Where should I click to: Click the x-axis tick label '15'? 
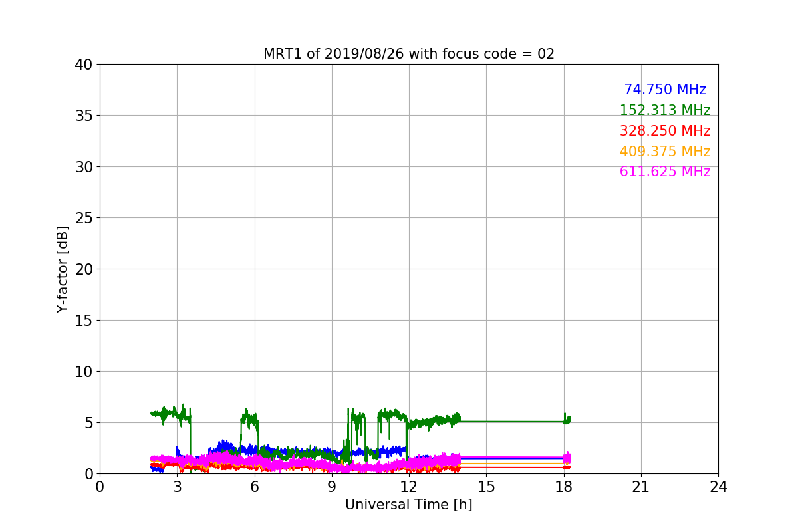pos(486,487)
